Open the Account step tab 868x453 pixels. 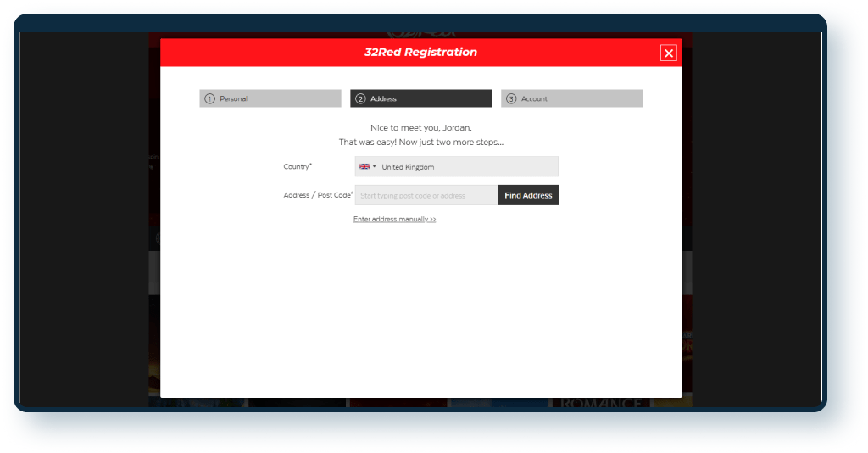pos(572,98)
